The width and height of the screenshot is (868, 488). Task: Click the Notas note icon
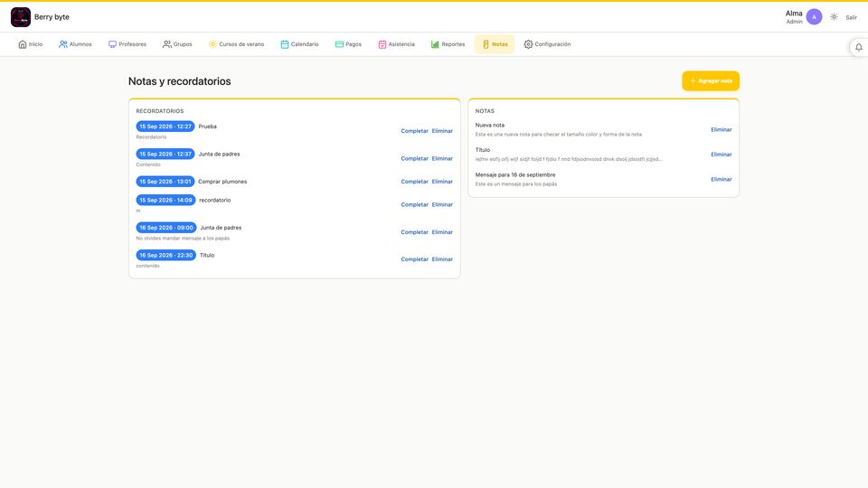pyautogui.click(x=486, y=44)
